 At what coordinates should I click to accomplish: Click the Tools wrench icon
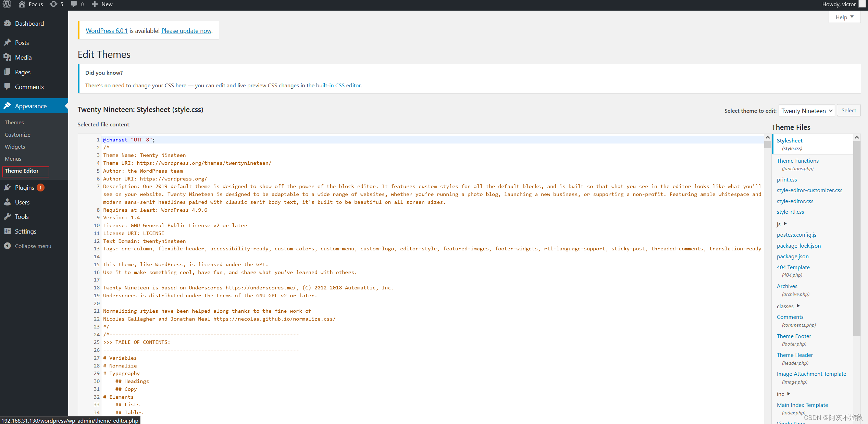click(8, 216)
